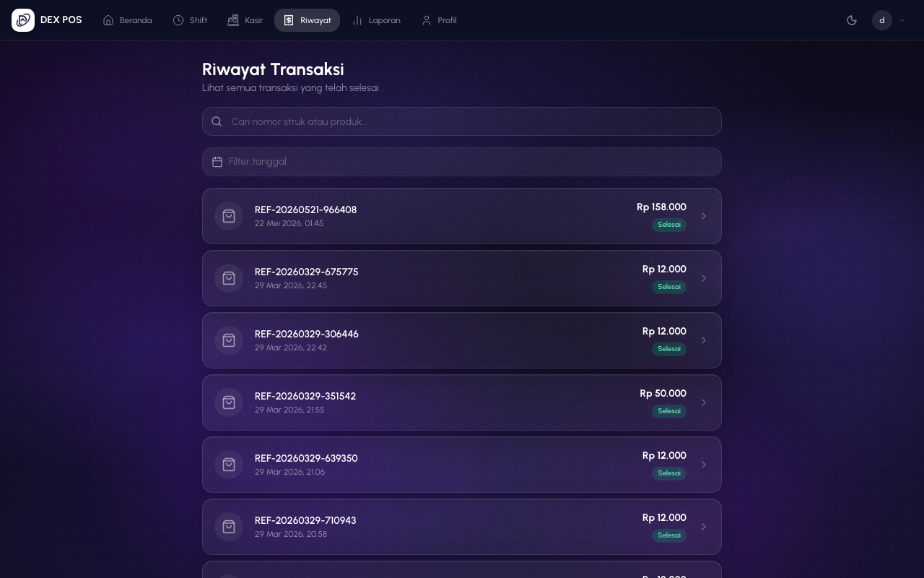The image size is (924, 578).
Task: Focus the receipt search field
Action: 462,121
